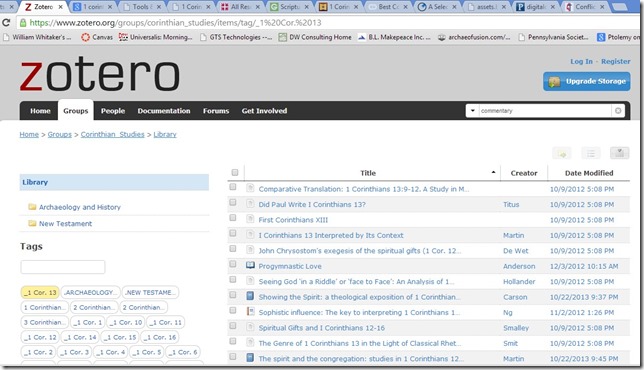Viewport: 644px width, 370px height.
Task: Check the Seeing God in a Riddle checkbox
Action: pyautogui.click(x=233, y=280)
